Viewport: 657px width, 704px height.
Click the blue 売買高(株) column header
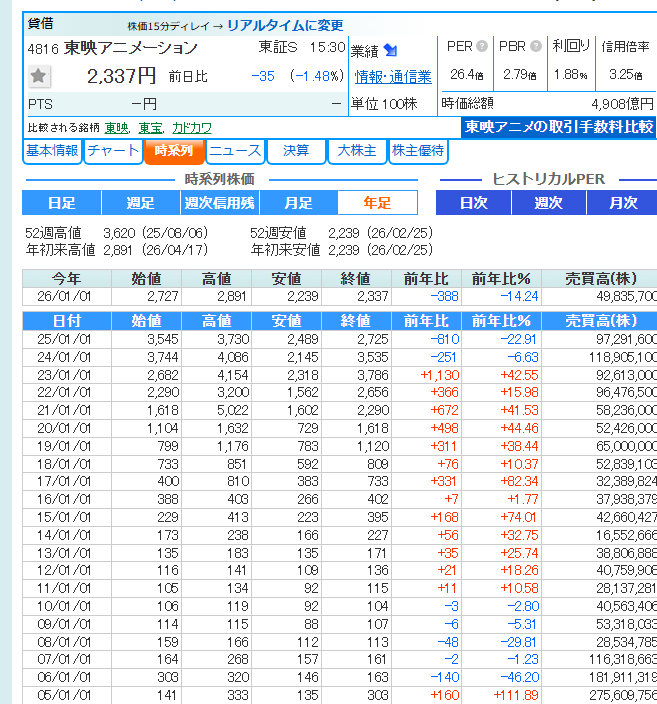600,321
